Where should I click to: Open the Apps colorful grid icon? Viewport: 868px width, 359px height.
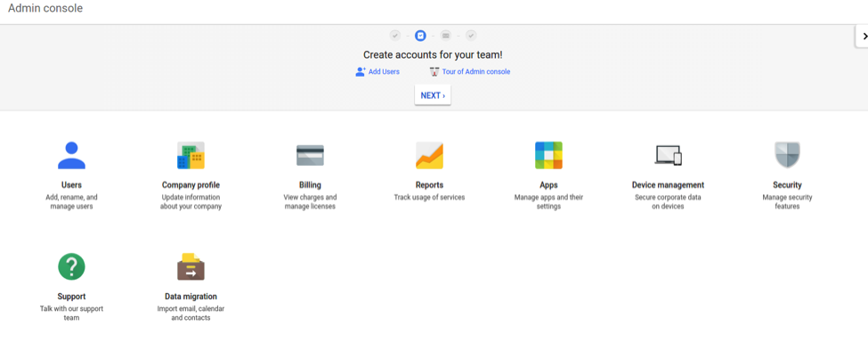point(548,155)
